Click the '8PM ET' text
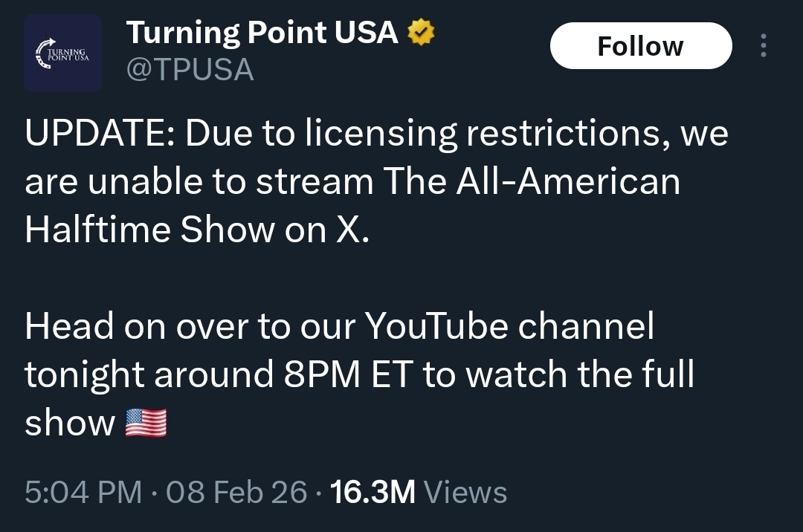The image size is (803, 532). tap(347, 375)
